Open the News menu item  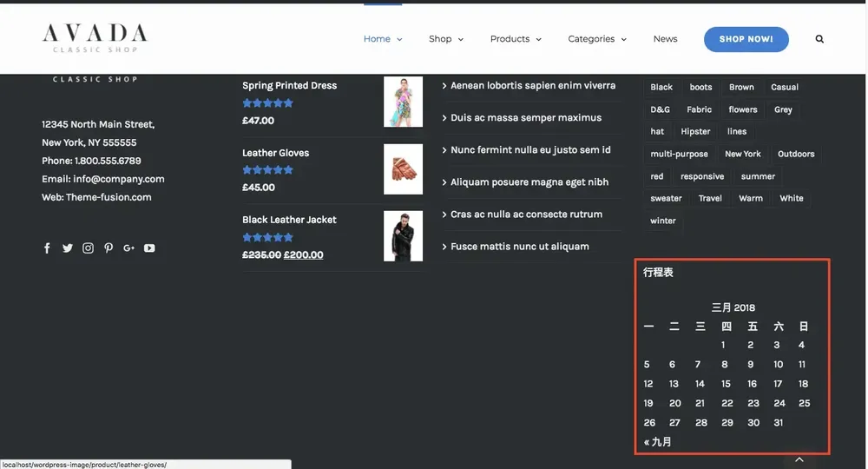[665, 39]
